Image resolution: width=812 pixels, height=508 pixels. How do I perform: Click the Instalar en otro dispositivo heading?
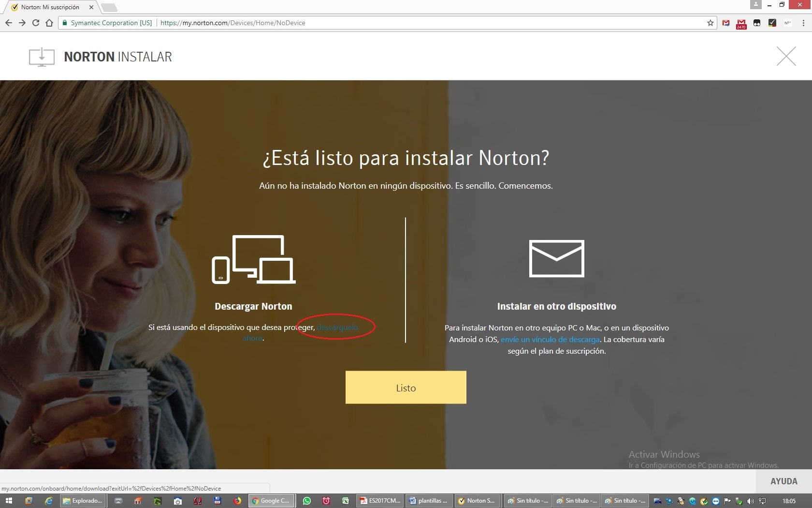557,306
